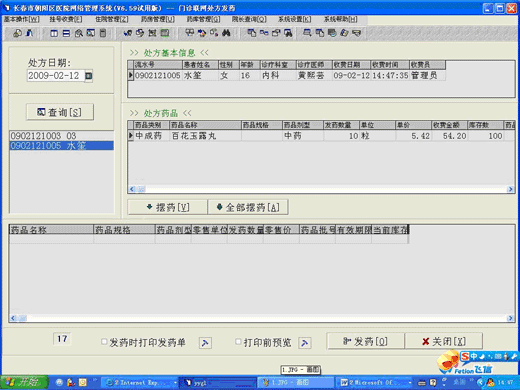Open settings icon beside 打印前预览
This screenshot has height=390, width=520.
point(305,342)
